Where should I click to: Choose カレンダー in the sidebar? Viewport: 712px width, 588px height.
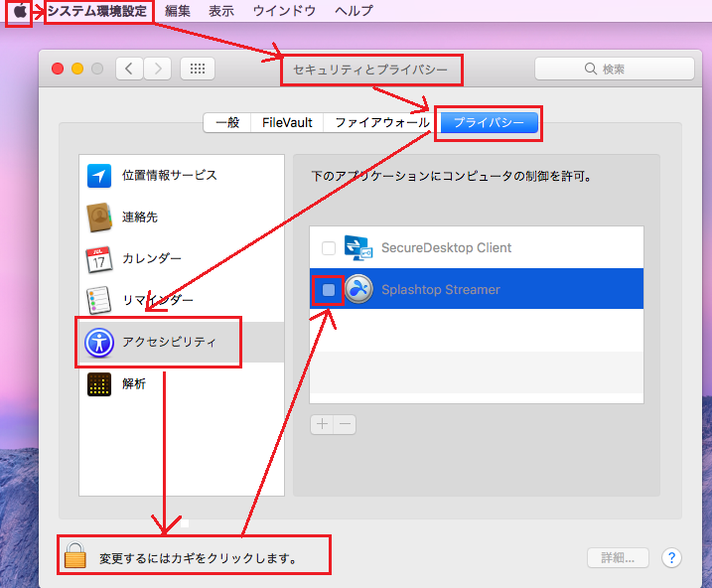[182, 259]
